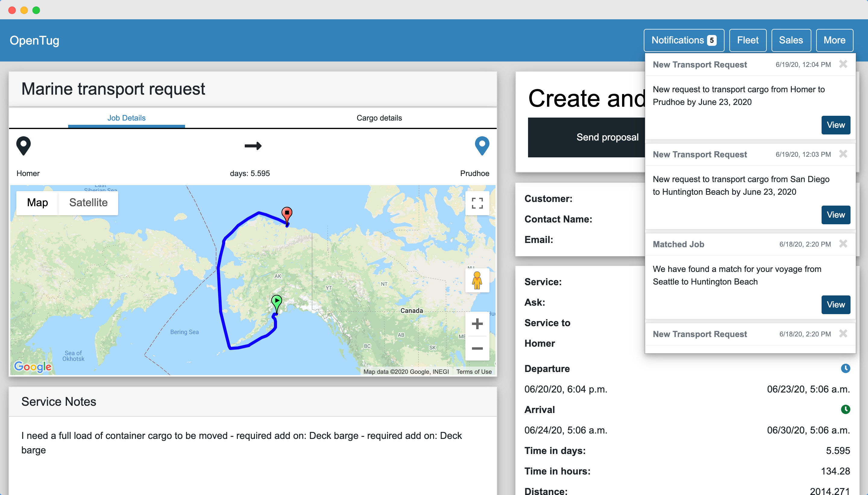This screenshot has height=495, width=868.
Task: Click the 'Bering Sea' map label
Action: tap(184, 332)
